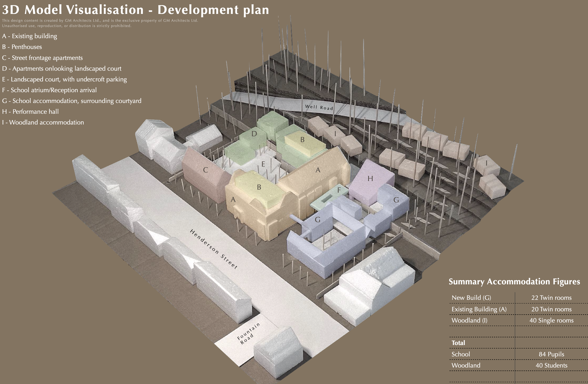This screenshot has height=384, width=588.
Task: Click the '22 Twin rooms' table cell
Action: coord(551,298)
